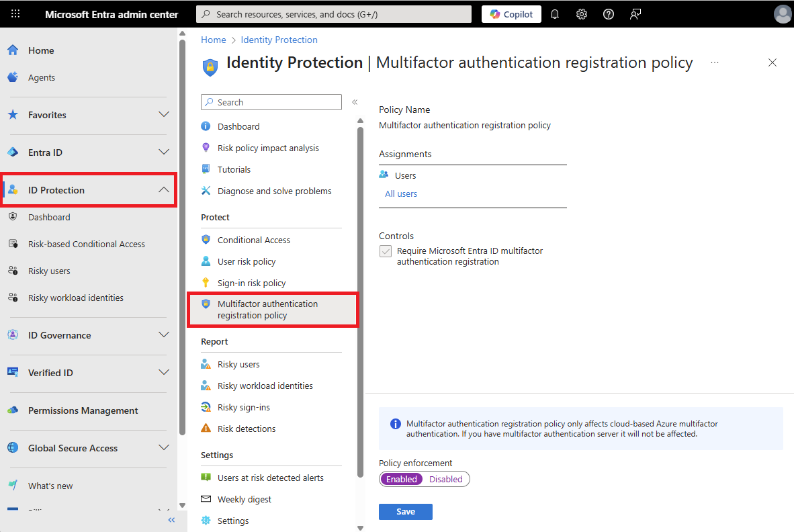
Task: Expand the Global Secure Access chevron
Action: point(163,447)
